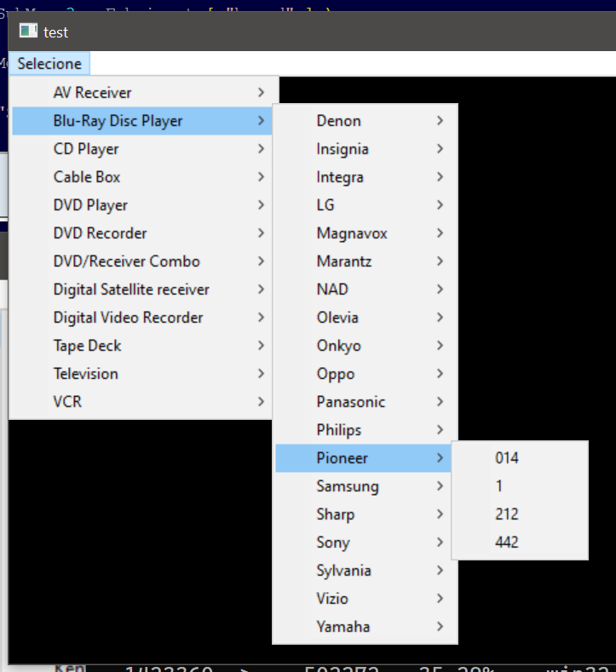Expand the chevron arrow beside Samsung

pyautogui.click(x=440, y=486)
